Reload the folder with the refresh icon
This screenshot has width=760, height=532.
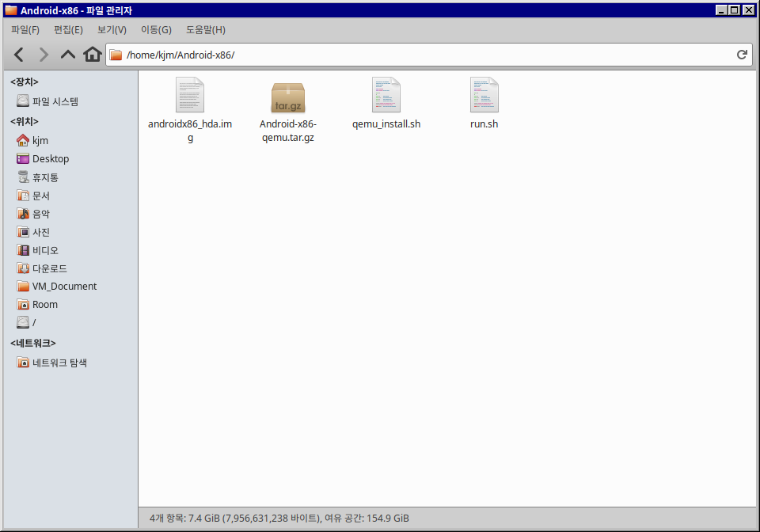[742, 55]
